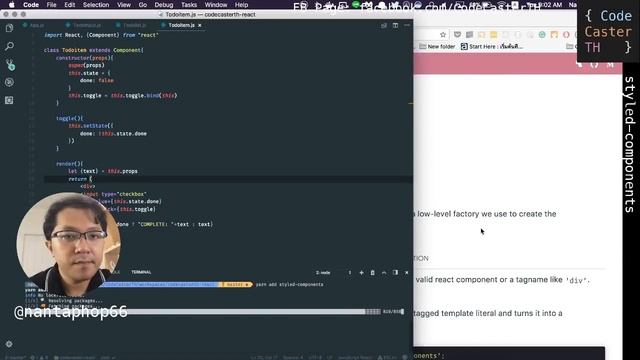The image size is (640, 360).
Task: Click the 'master' branch segment in terminal prompt
Action: (237, 284)
